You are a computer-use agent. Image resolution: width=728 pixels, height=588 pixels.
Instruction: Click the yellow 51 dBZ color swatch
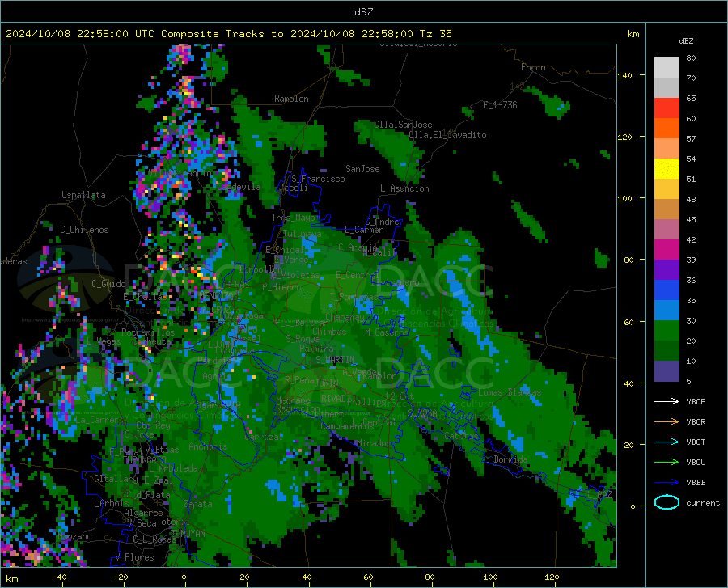pos(667,169)
